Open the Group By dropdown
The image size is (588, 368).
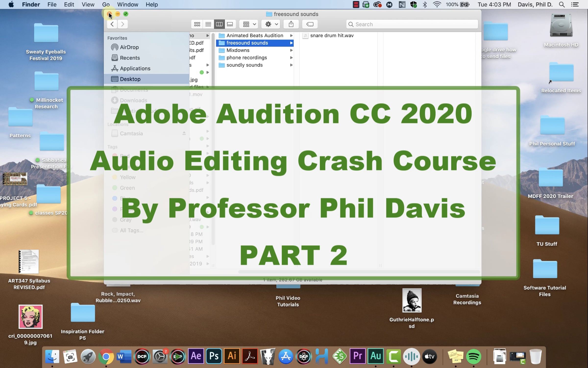[249, 24]
